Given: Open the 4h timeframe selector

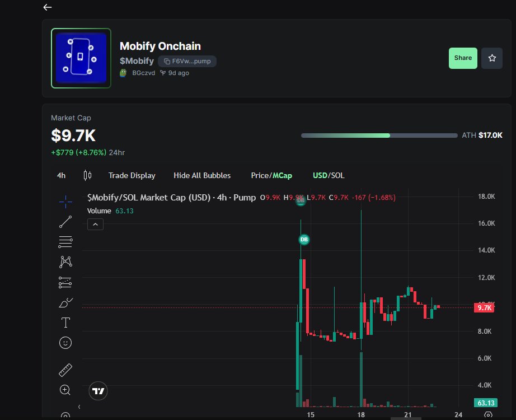Looking at the screenshot, I should pyautogui.click(x=61, y=175).
